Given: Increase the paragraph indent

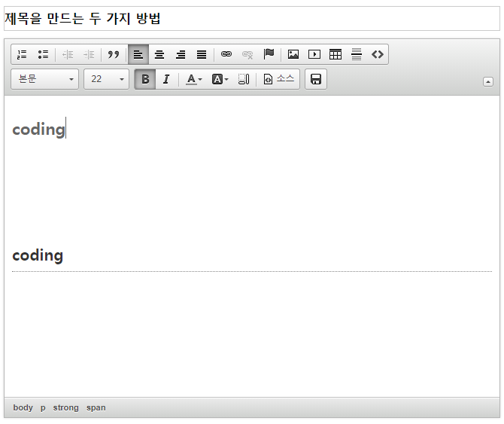Looking at the screenshot, I should pyautogui.click(x=89, y=54).
